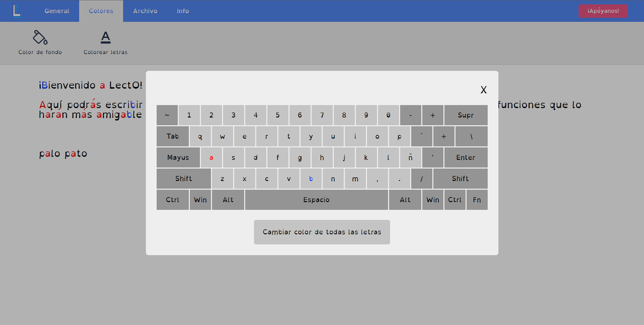Click the tilde ~ key
Viewport: 644px width, 325px height.
pos(167,115)
